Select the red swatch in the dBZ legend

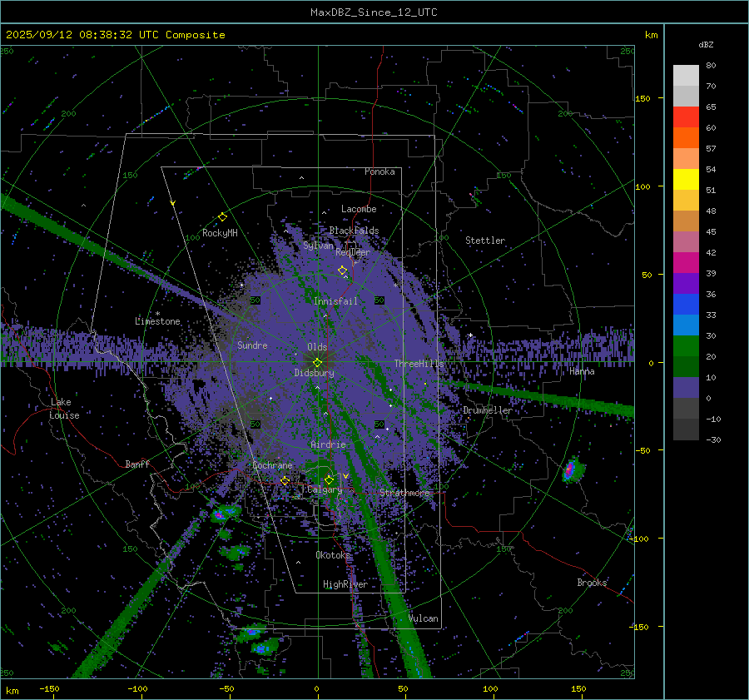click(x=686, y=117)
